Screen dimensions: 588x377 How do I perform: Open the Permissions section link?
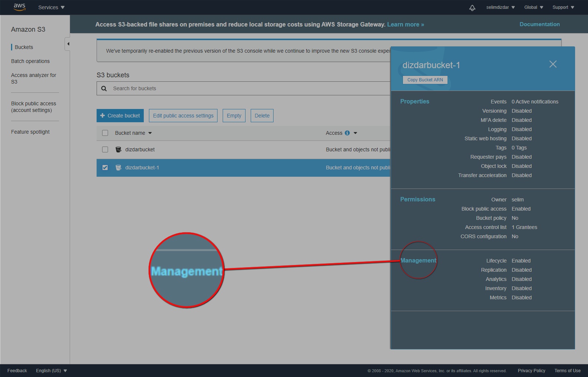(x=418, y=200)
